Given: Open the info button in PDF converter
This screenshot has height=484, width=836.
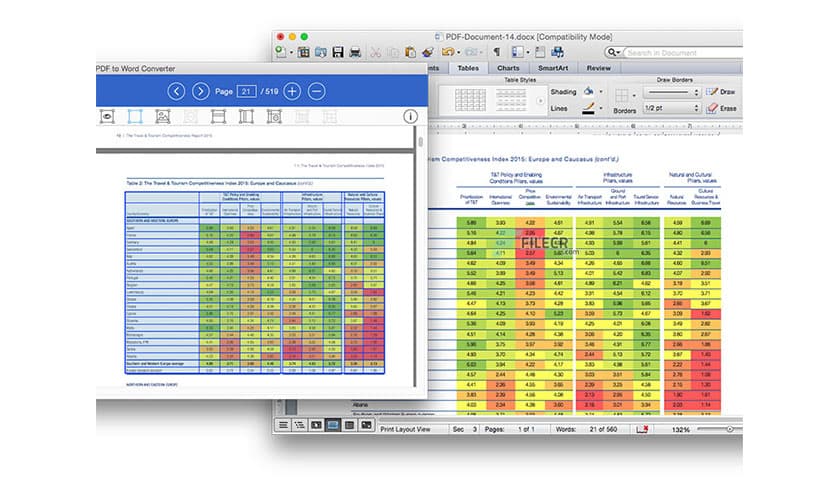Looking at the screenshot, I should tap(410, 116).
